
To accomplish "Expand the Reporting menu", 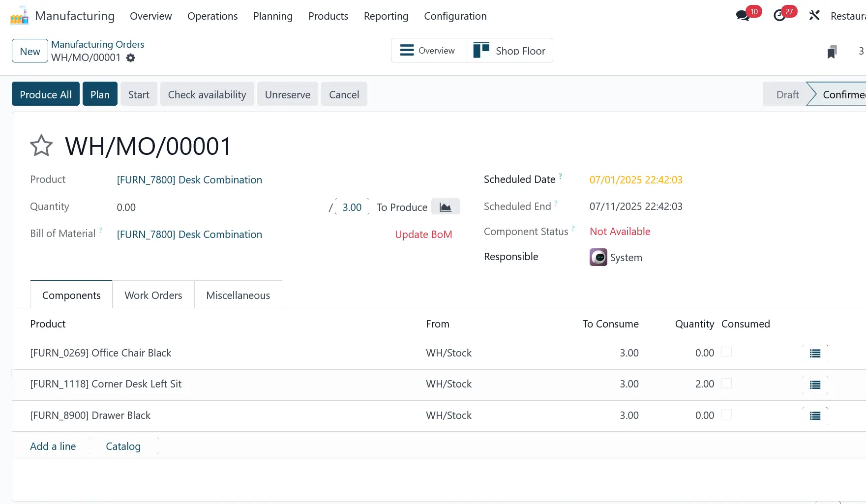I will [386, 16].
